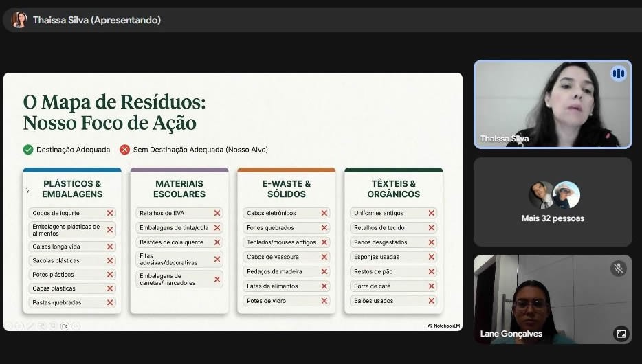Click Lane Gonçalves' muted microphone icon
This screenshot has height=364, width=642.
coord(618,269)
